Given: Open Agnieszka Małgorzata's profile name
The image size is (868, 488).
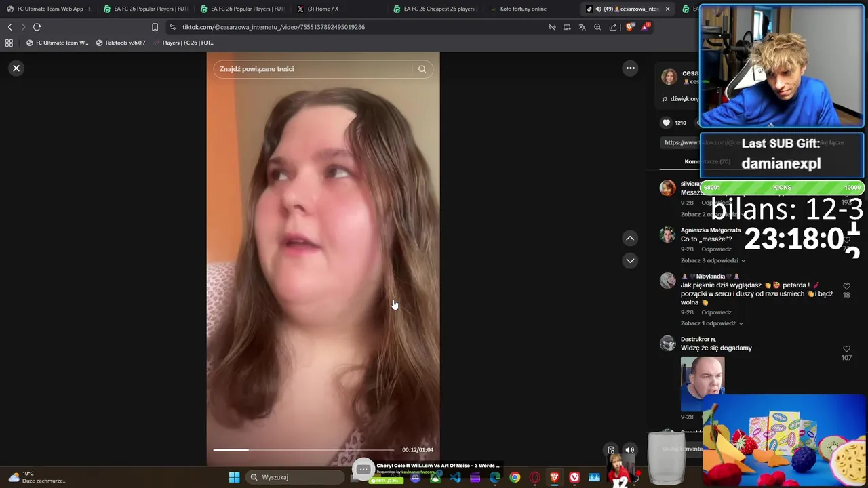Looking at the screenshot, I should [x=711, y=230].
